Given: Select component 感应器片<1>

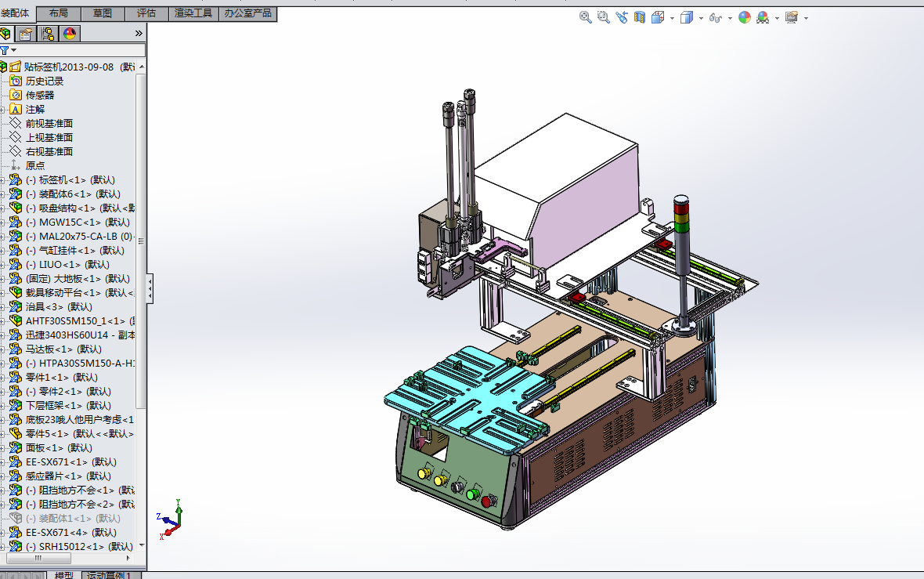Looking at the screenshot, I should [x=68, y=476].
